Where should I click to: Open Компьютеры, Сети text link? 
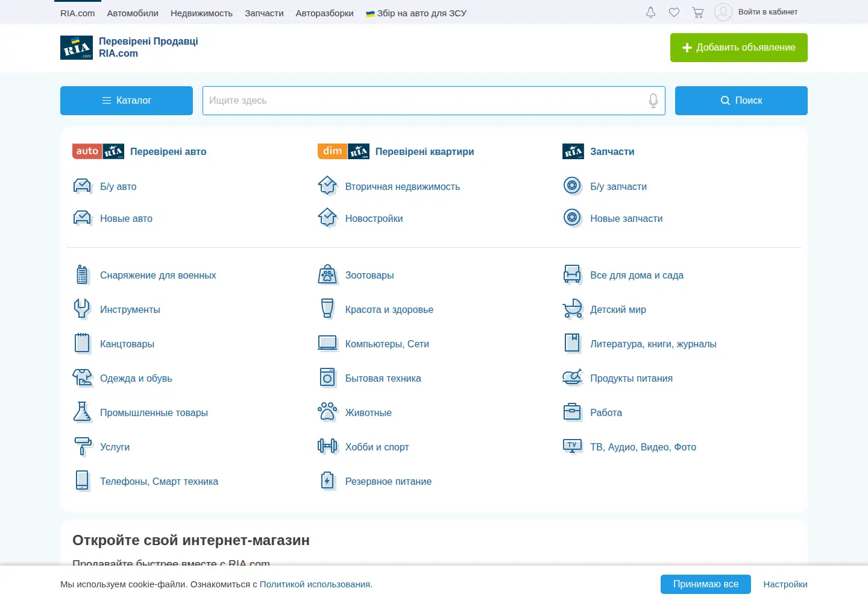click(387, 344)
